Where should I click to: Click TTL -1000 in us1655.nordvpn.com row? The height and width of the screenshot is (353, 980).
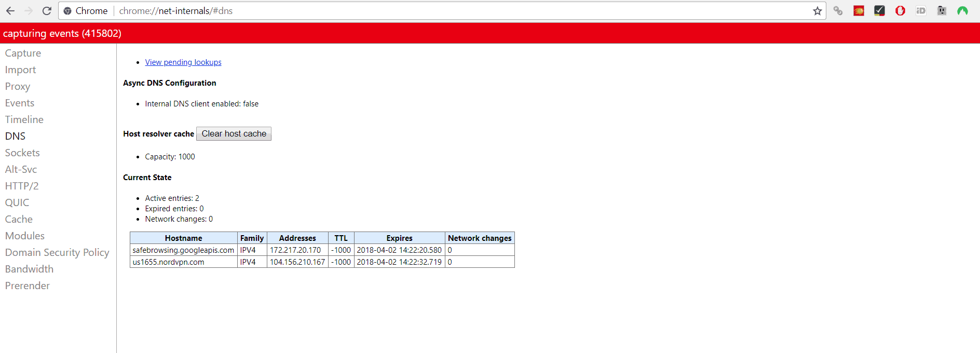(x=341, y=262)
